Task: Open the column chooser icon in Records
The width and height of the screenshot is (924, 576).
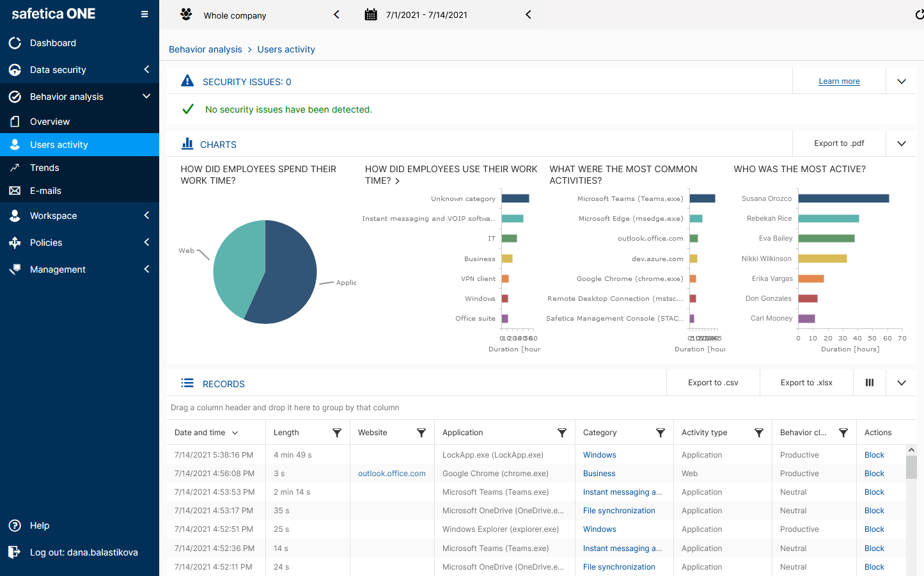Action: (x=870, y=383)
